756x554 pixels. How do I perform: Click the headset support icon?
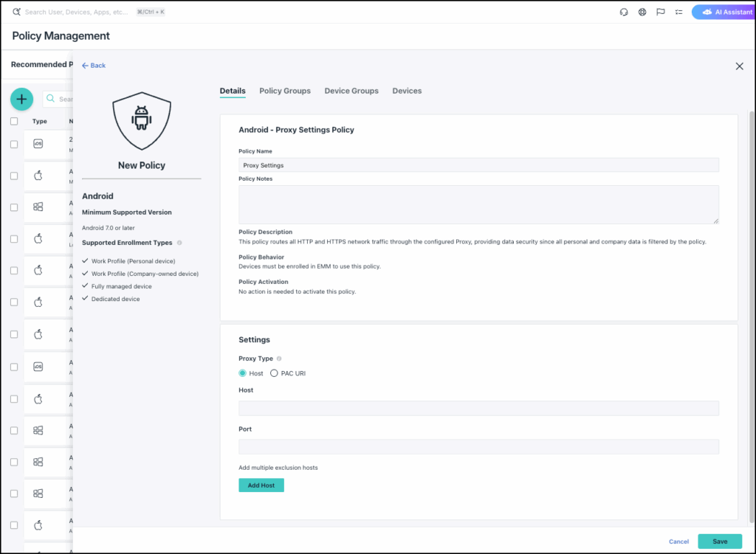624,12
